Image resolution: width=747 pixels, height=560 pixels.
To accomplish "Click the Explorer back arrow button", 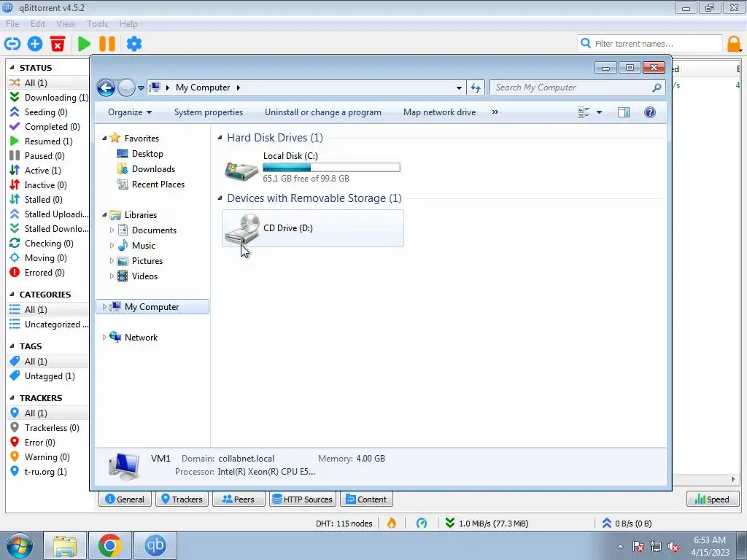I will [106, 87].
